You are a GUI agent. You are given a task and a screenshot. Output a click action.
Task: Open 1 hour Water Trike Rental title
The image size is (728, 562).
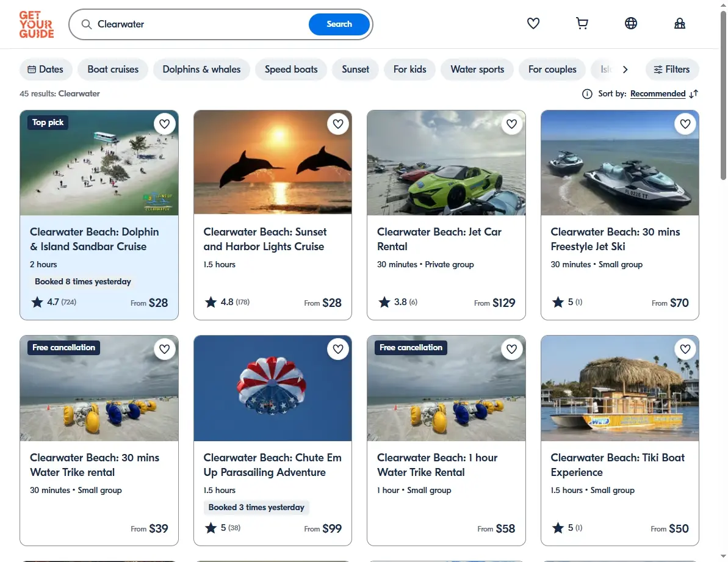438,464
